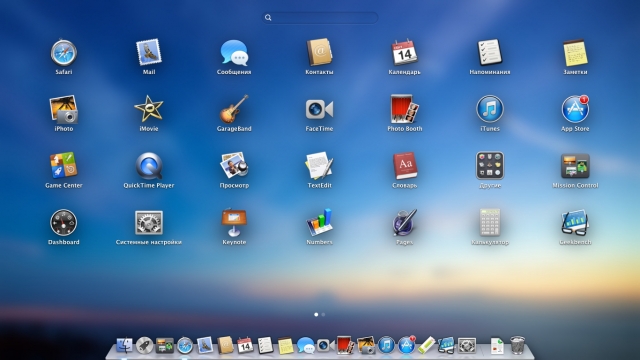Click the magnifier icon in search bar
640x360 pixels.
(x=268, y=18)
